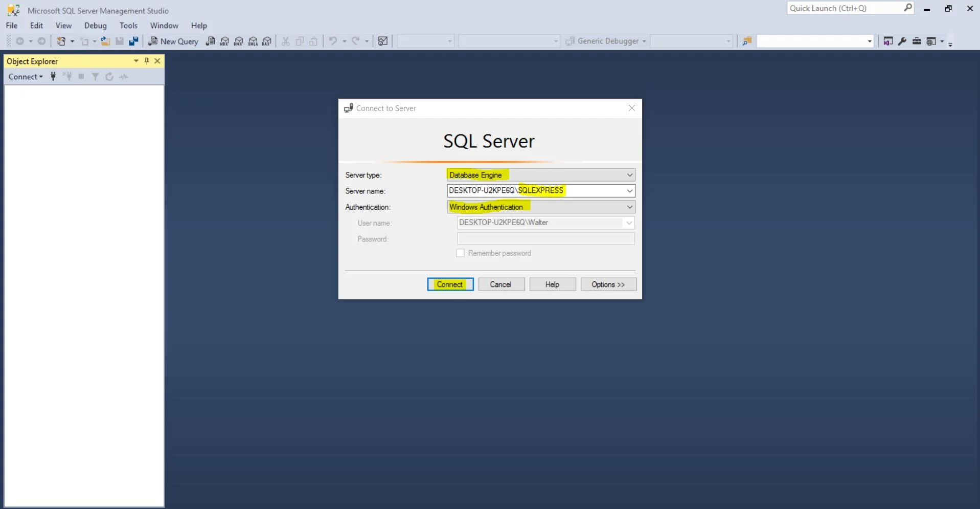Viewport: 980px width, 509px height.
Task: Pin the Object Explorer panel
Action: 147,61
